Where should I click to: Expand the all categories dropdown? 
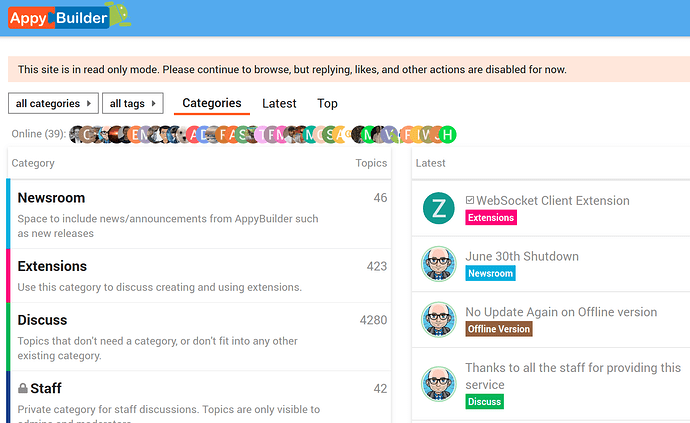[53, 103]
